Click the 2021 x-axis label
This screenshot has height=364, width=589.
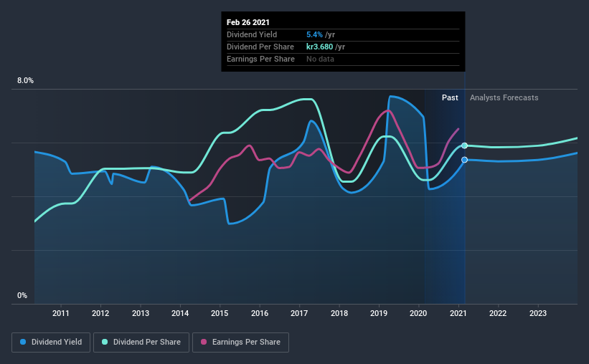click(458, 313)
